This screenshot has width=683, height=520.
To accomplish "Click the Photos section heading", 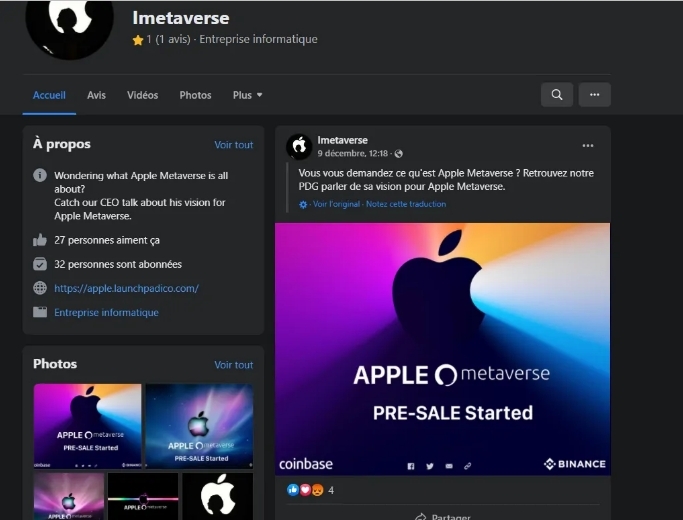I will 55,364.
